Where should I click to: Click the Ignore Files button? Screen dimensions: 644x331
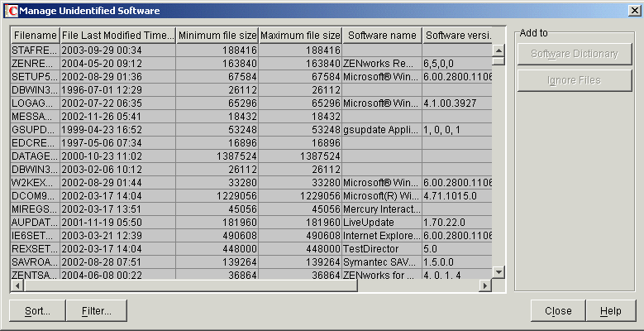575,80
